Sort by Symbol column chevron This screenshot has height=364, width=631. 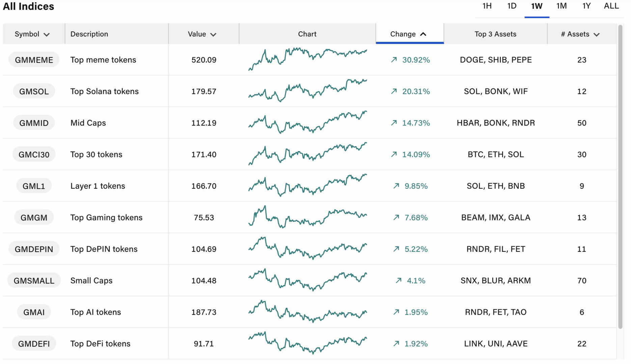47,34
